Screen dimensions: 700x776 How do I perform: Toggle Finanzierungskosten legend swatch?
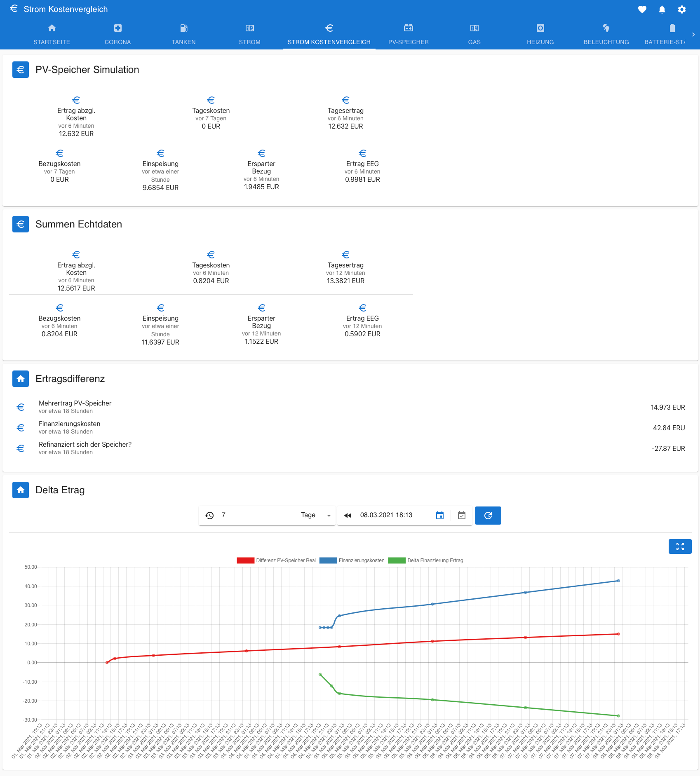coord(328,560)
